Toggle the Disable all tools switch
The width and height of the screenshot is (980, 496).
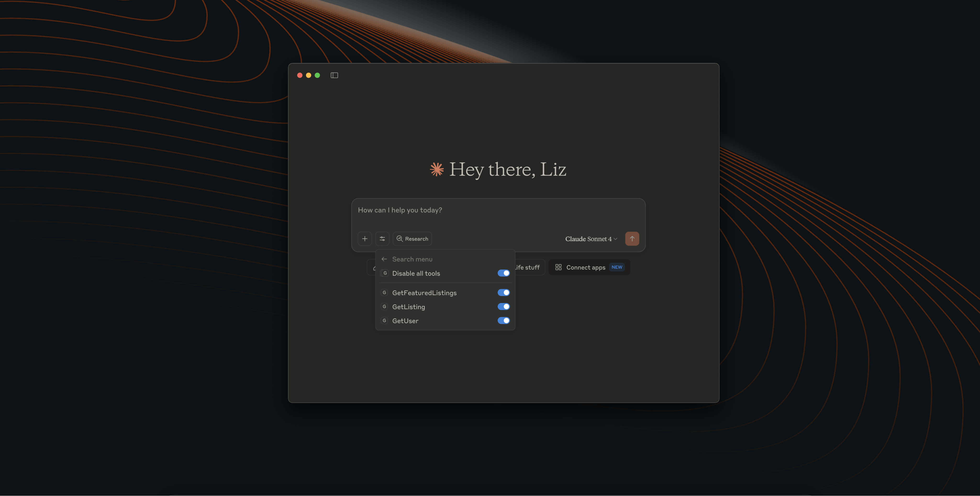pyautogui.click(x=503, y=273)
